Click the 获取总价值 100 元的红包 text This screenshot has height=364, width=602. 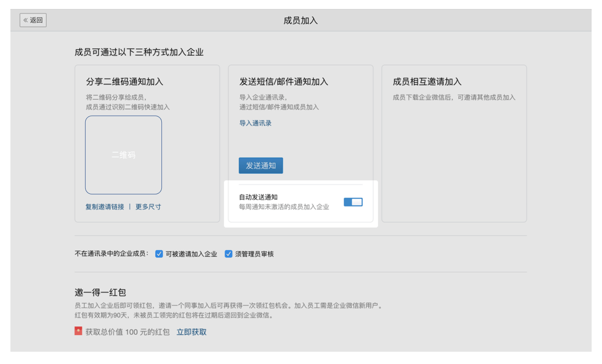point(127,332)
